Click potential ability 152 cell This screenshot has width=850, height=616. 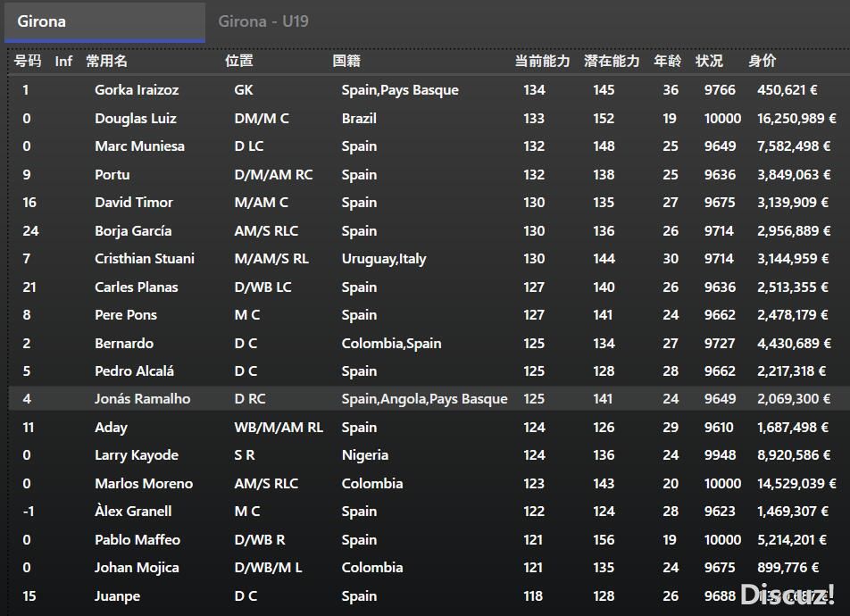(604, 118)
